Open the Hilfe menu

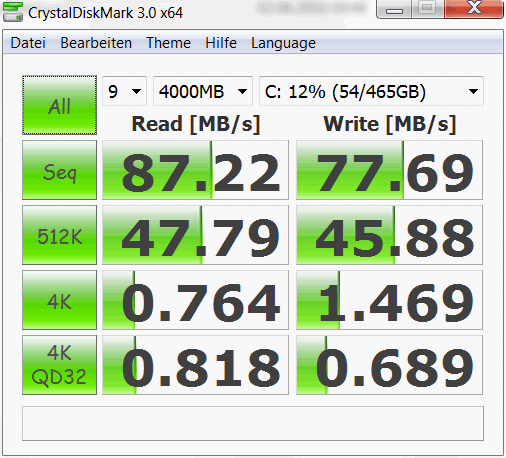(x=221, y=43)
